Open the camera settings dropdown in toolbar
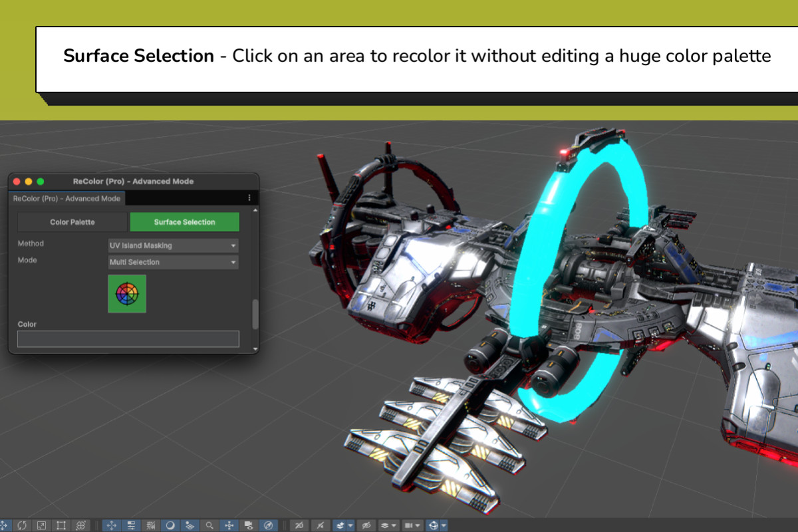This screenshot has height=532, width=798. pos(412,525)
